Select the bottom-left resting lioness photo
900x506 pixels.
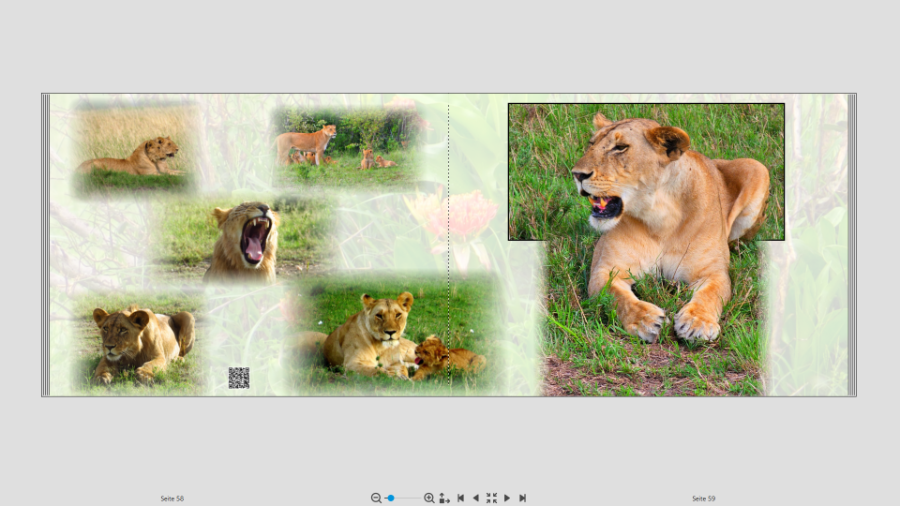pos(138,343)
